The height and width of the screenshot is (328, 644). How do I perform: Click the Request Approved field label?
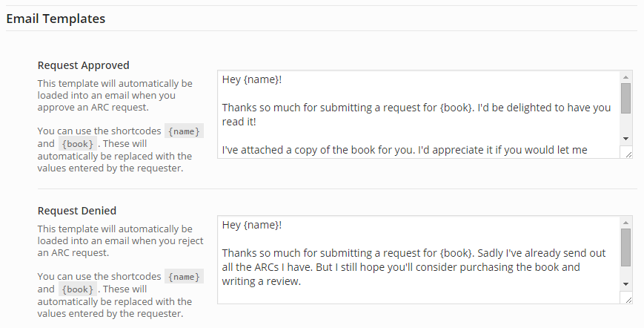84,65
